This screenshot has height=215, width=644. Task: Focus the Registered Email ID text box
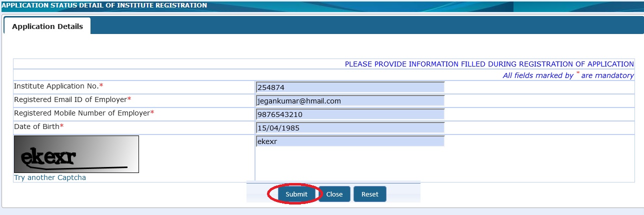[x=349, y=101]
